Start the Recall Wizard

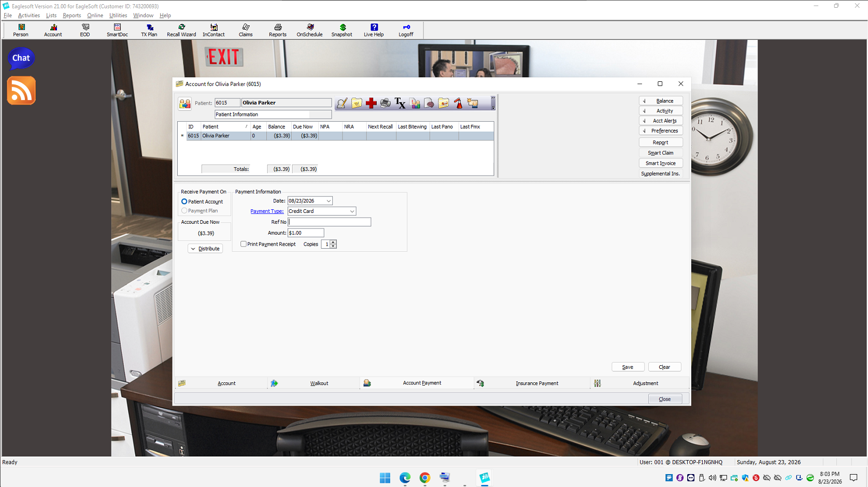(x=181, y=30)
